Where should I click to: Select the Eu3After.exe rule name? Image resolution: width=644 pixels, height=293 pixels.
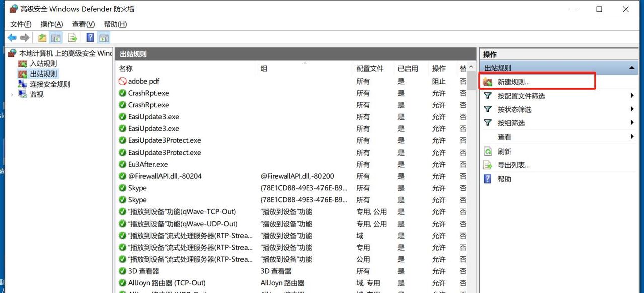tap(148, 164)
